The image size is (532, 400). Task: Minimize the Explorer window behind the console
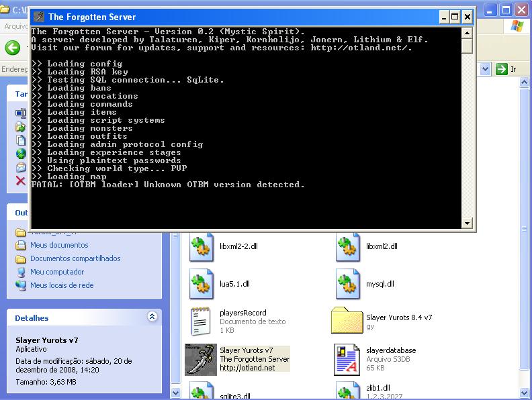(x=489, y=10)
